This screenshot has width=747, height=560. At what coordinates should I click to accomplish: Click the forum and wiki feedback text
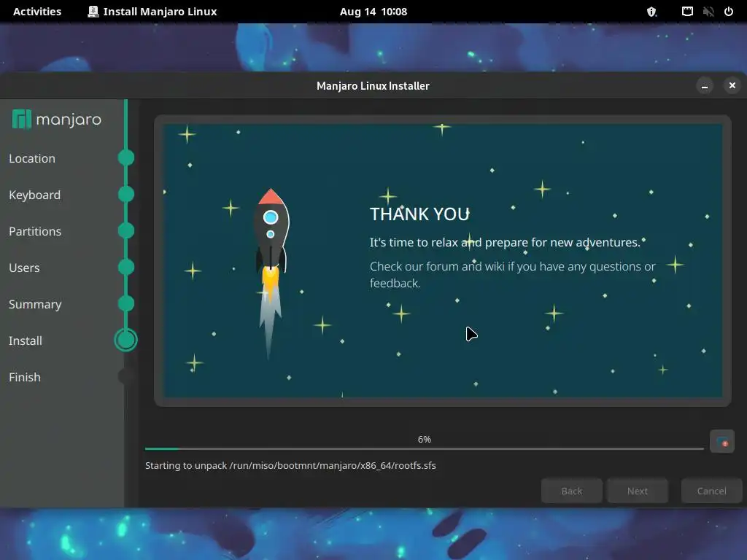click(513, 275)
